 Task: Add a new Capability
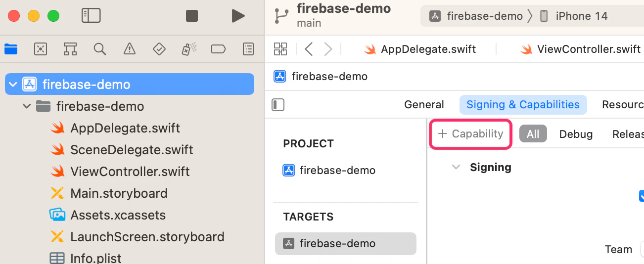(471, 133)
